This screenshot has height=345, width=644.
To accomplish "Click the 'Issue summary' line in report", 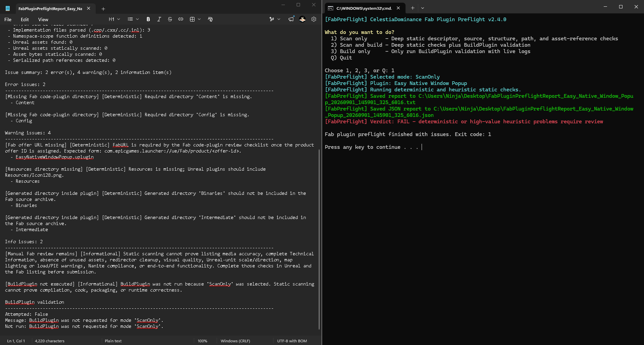I will pyautogui.click(x=88, y=72).
